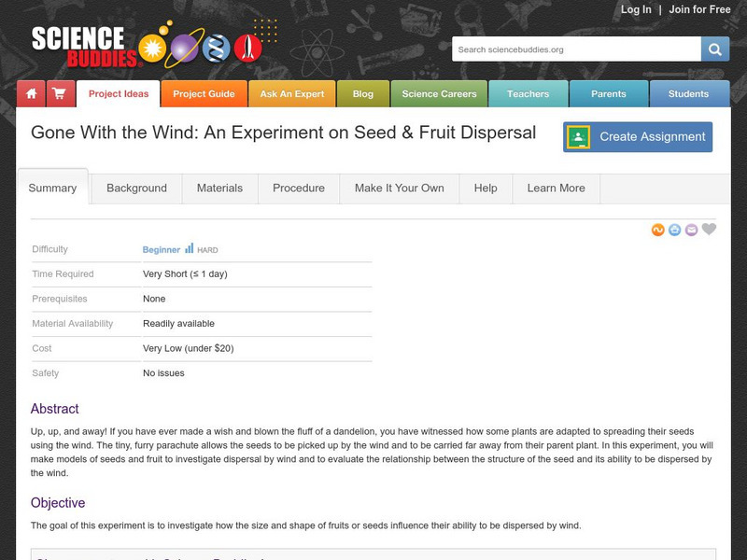Click the Abstract heading
Image resolution: width=747 pixels, height=560 pixels.
click(x=55, y=409)
